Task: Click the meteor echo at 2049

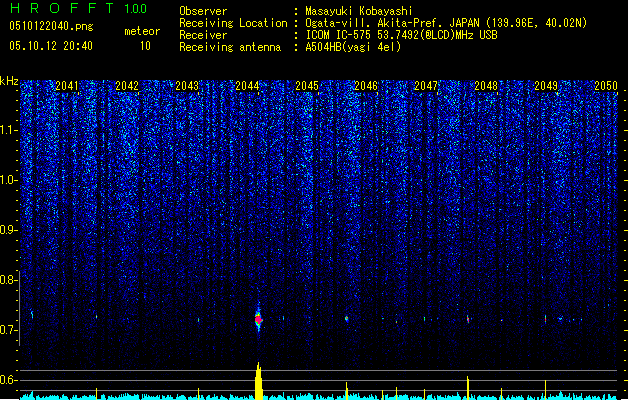Action: (x=545, y=319)
